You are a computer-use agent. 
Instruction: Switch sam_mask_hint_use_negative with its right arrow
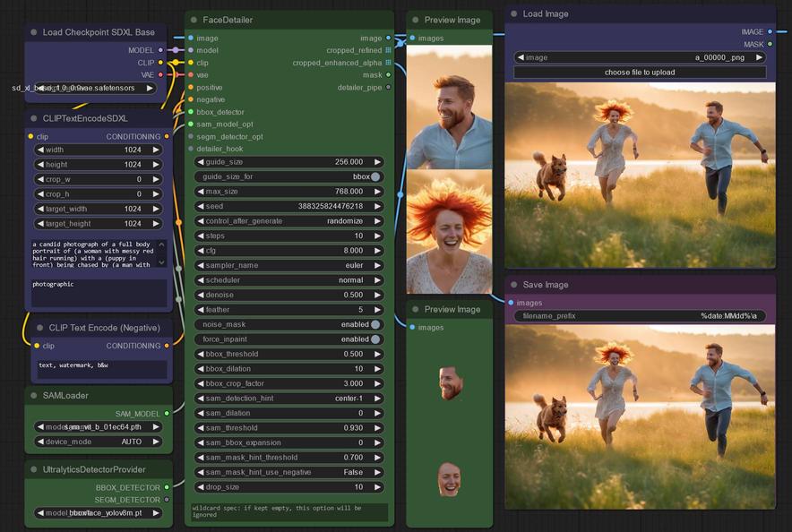pos(377,472)
